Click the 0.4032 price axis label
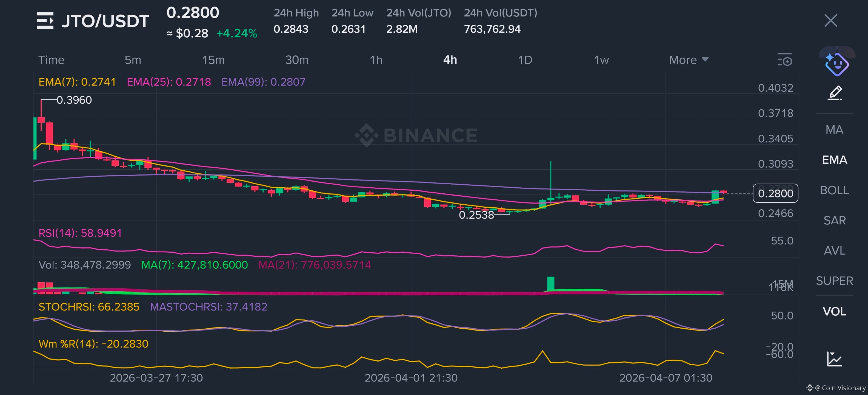Viewport: 868px width, 395px height. click(775, 88)
